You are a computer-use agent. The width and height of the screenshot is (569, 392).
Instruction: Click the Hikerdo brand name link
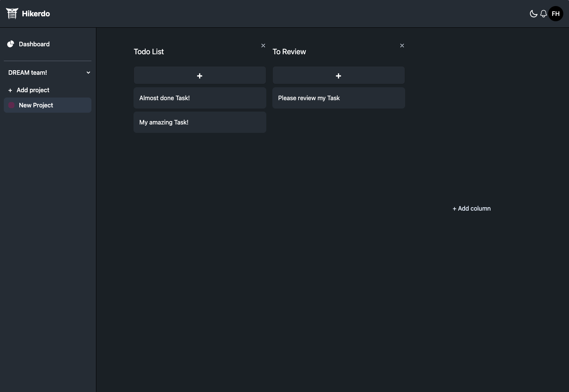coord(36,14)
